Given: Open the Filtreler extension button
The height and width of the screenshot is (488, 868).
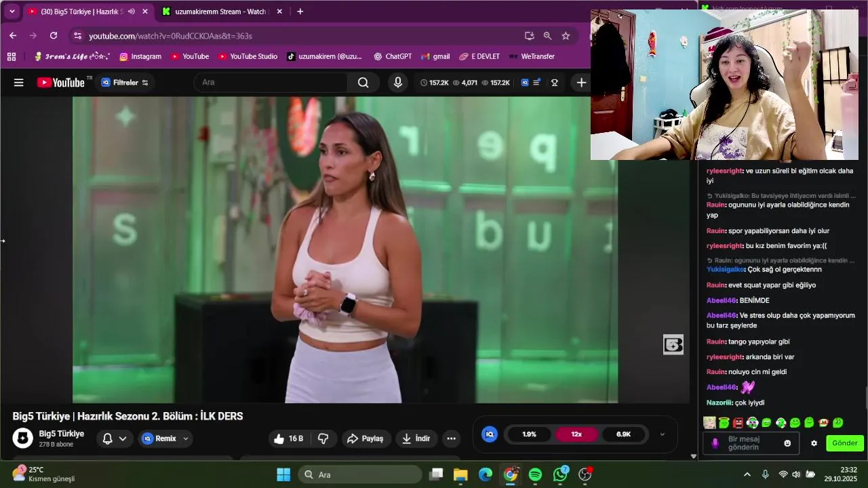Looking at the screenshot, I should [125, 83].
